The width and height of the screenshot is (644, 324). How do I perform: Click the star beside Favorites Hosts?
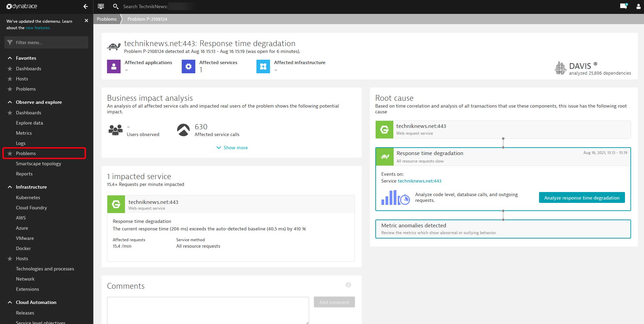[x=10, y=79]
